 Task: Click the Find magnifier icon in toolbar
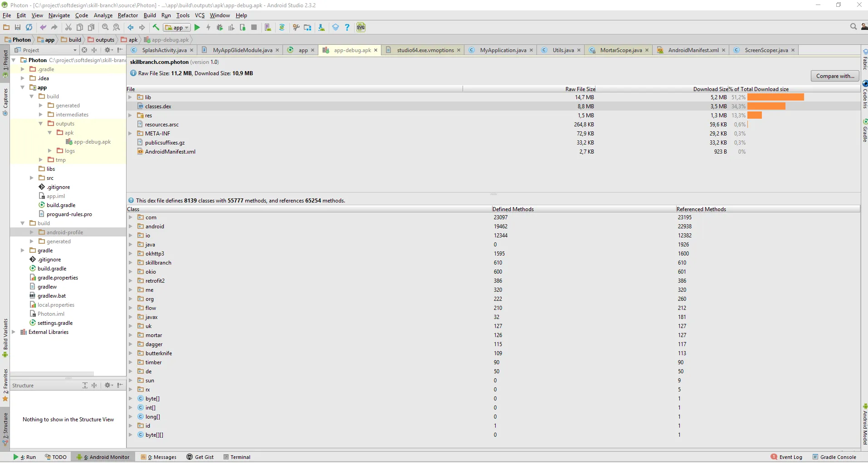pyautogui.click(x=105, y=28)
